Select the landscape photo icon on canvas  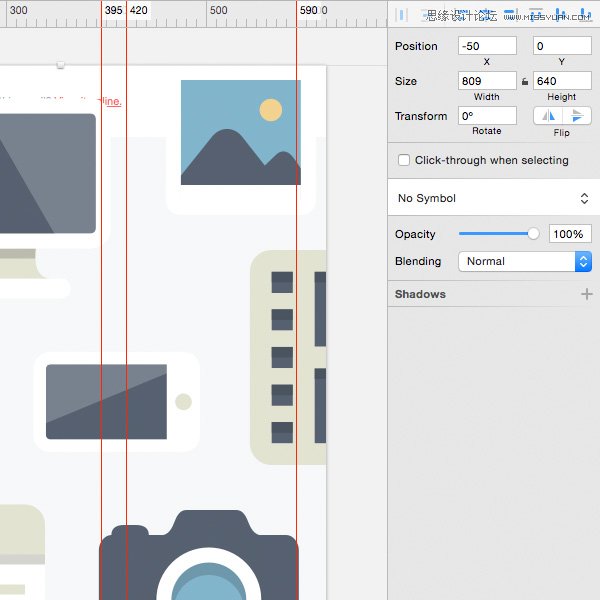tap(241, 132)
